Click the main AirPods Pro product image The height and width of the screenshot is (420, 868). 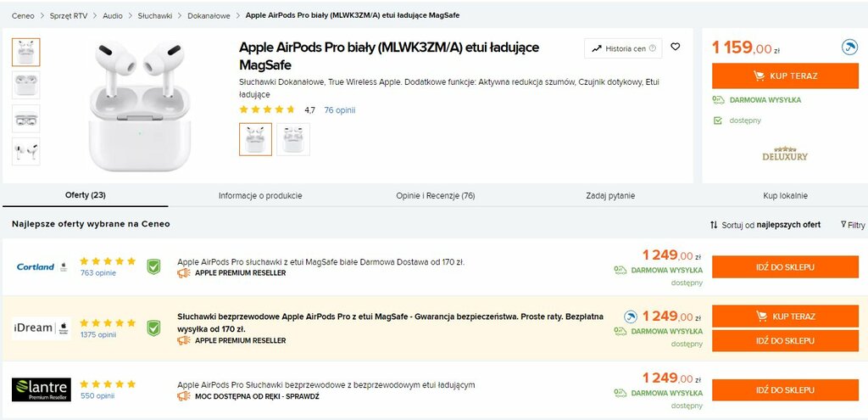[140, 105]
